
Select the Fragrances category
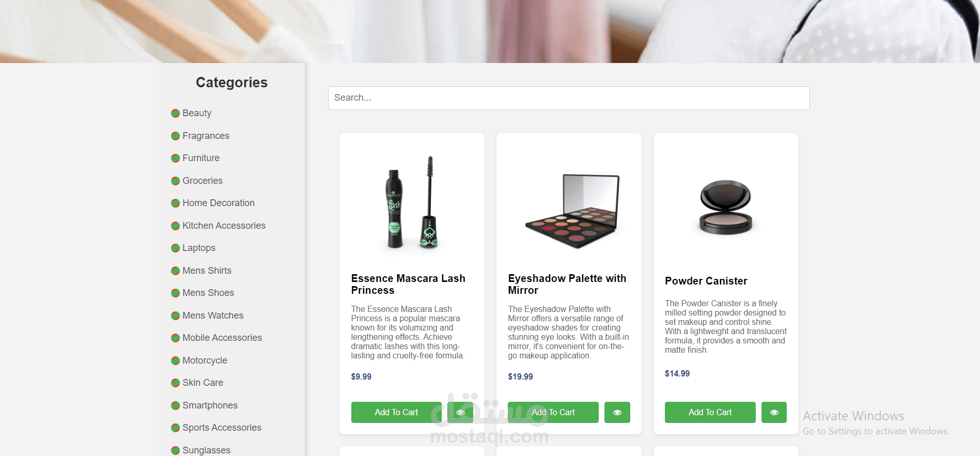206,135
